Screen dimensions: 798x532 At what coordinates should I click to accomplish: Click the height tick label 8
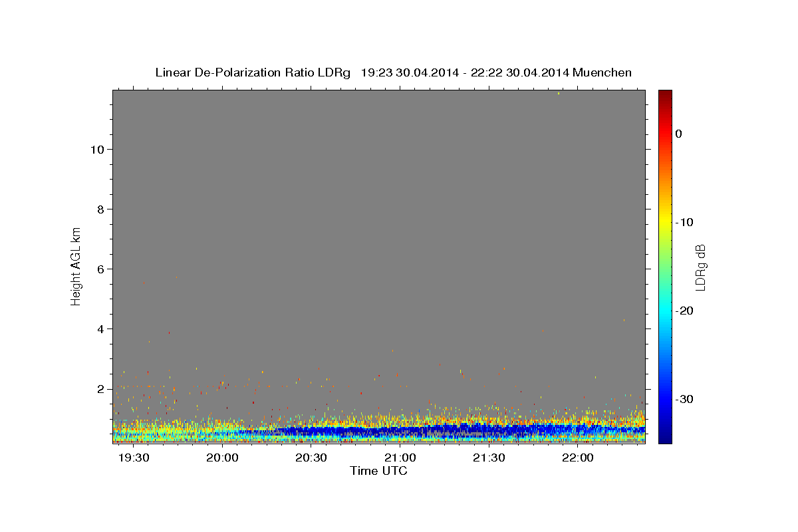(100, 209)
